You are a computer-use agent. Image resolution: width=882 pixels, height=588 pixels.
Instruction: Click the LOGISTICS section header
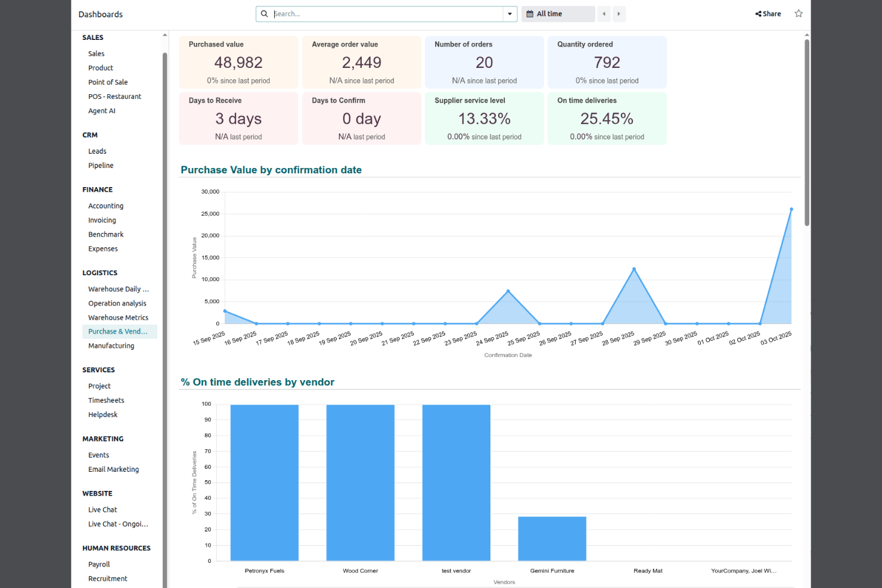coord(100,273)
